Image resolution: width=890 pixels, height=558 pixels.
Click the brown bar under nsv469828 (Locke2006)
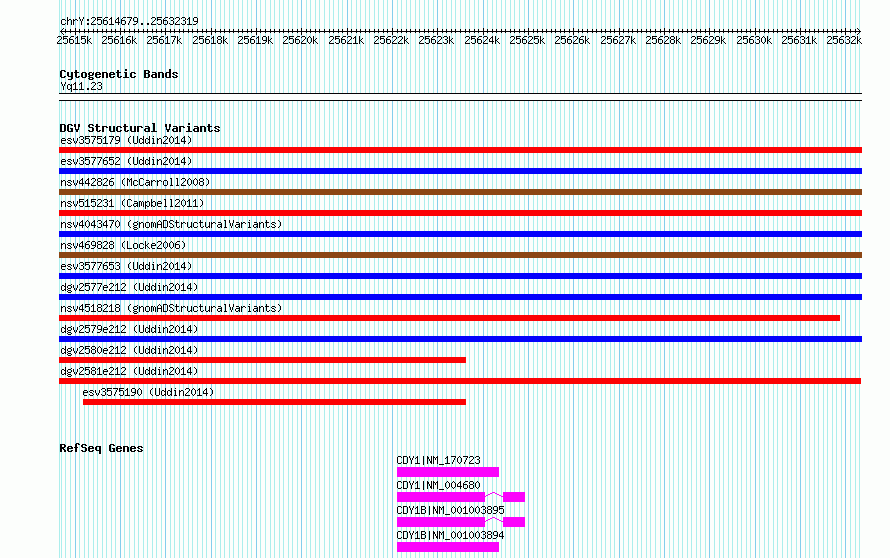point(460,255)
